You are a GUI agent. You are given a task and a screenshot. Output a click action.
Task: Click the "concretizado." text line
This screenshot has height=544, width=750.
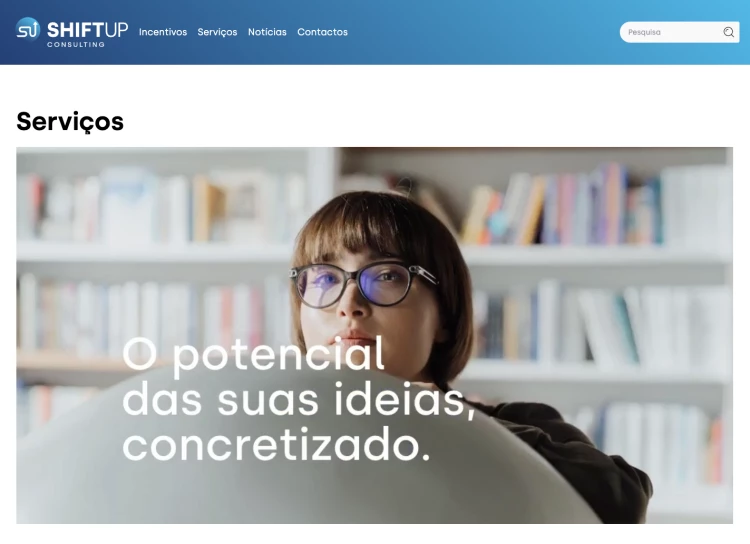[x=276, y=446]
